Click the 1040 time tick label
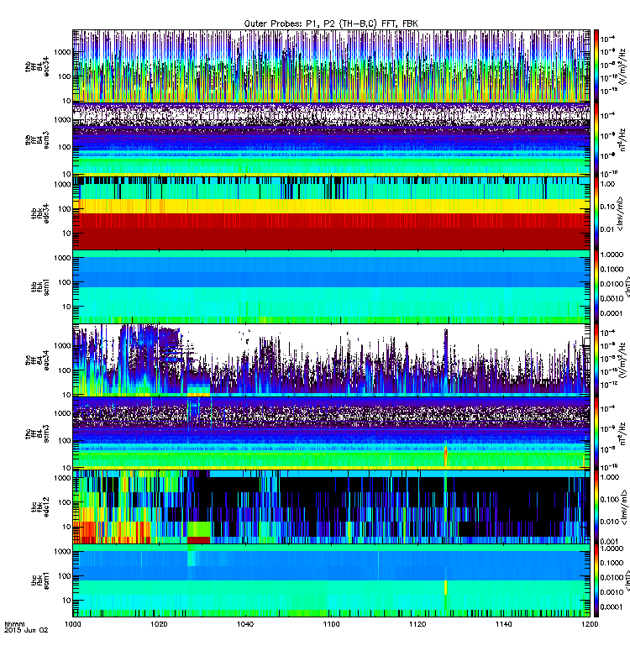630x672 pixels. [245, 624]
